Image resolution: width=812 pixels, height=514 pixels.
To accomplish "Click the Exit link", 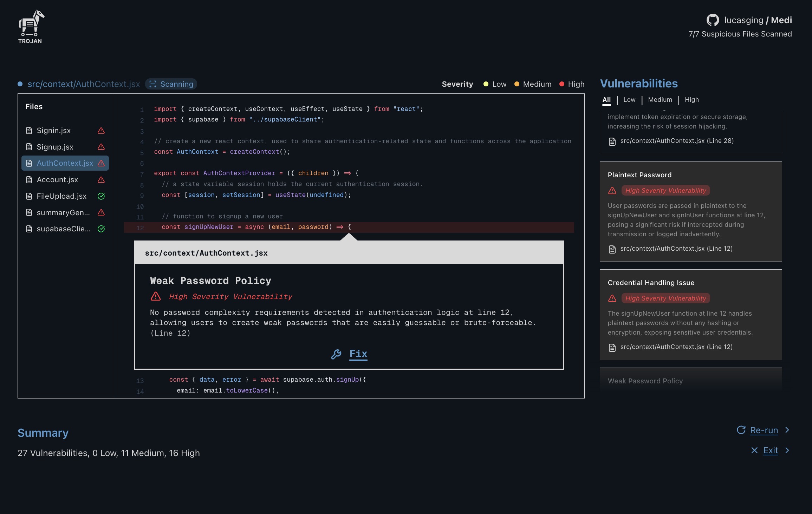I will pos(770,450).
